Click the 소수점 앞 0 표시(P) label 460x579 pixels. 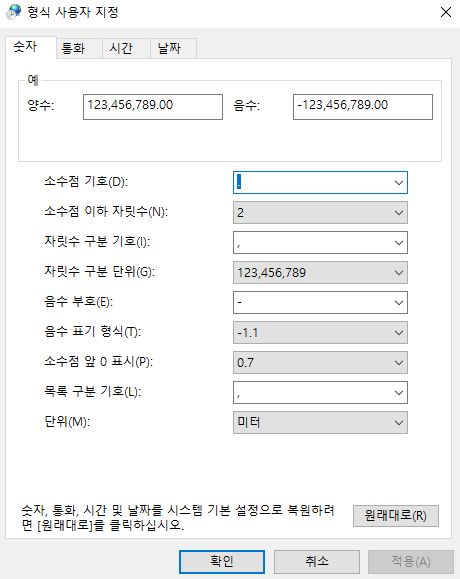(x=99, y=362)
